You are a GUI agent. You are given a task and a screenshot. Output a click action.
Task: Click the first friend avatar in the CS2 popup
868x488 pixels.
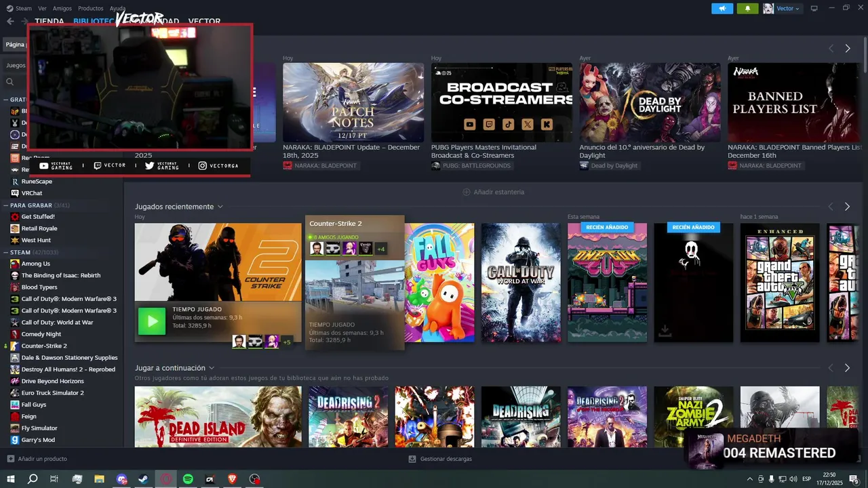pyautogui.click(x=317, y=249)
